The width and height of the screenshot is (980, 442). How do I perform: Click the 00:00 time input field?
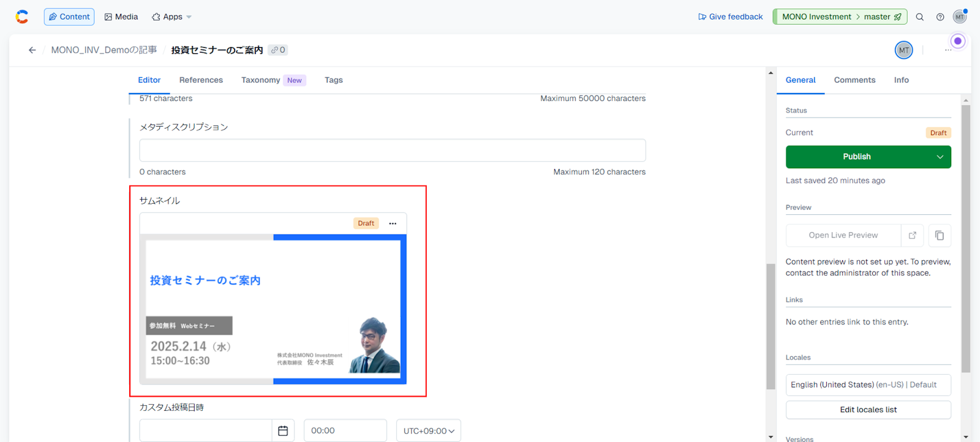(x=345, y=431)
